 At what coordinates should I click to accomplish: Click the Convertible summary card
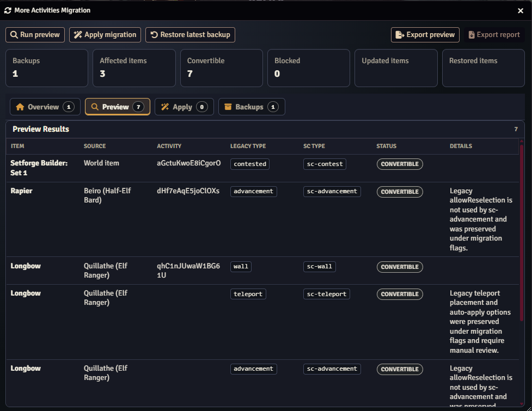(x=222, y=68)
